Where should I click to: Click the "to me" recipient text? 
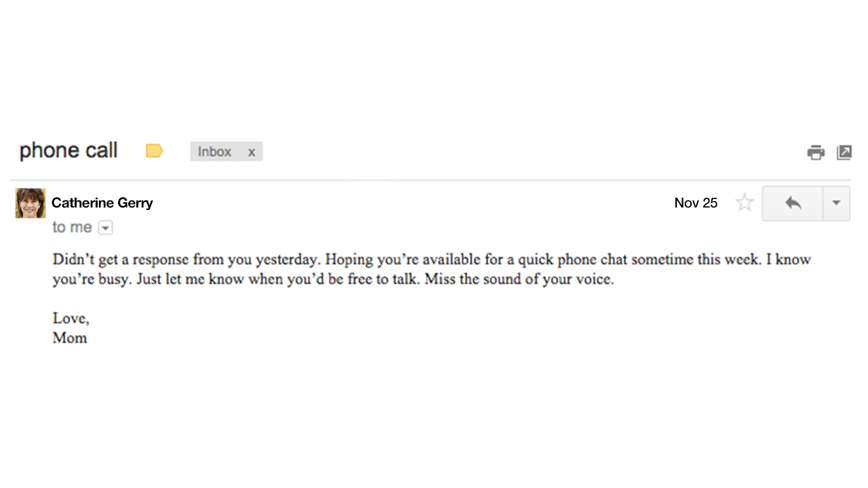point(72,228)
